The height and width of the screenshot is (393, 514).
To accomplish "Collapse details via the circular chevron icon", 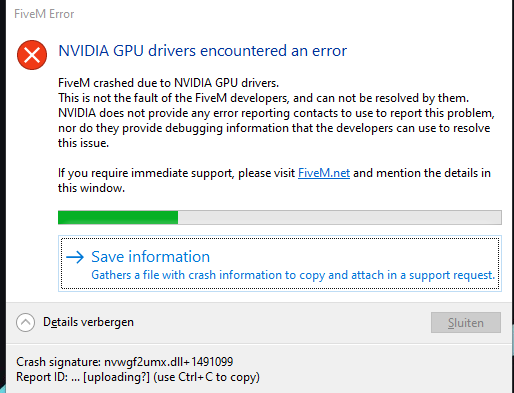I will coord(25,322).
